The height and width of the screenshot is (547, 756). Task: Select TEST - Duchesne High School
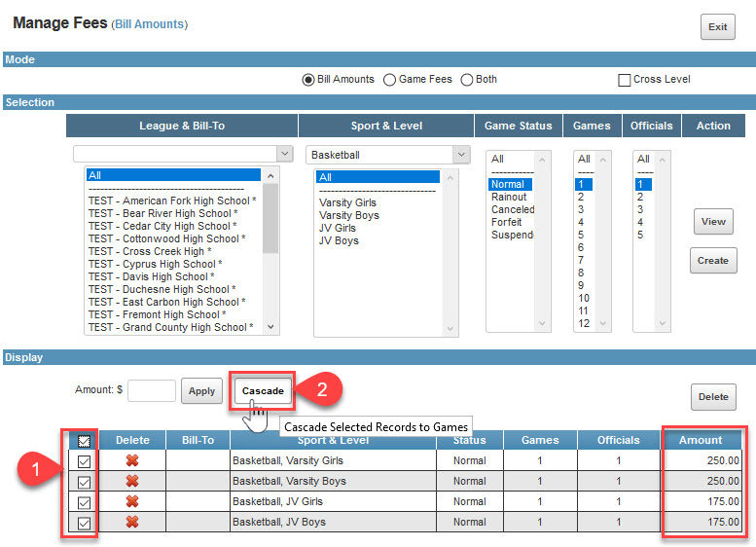(162, 289)
